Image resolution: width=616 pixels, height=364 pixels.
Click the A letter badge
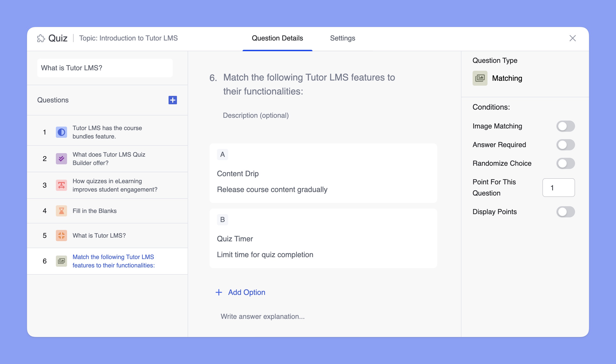click(222, 155)
